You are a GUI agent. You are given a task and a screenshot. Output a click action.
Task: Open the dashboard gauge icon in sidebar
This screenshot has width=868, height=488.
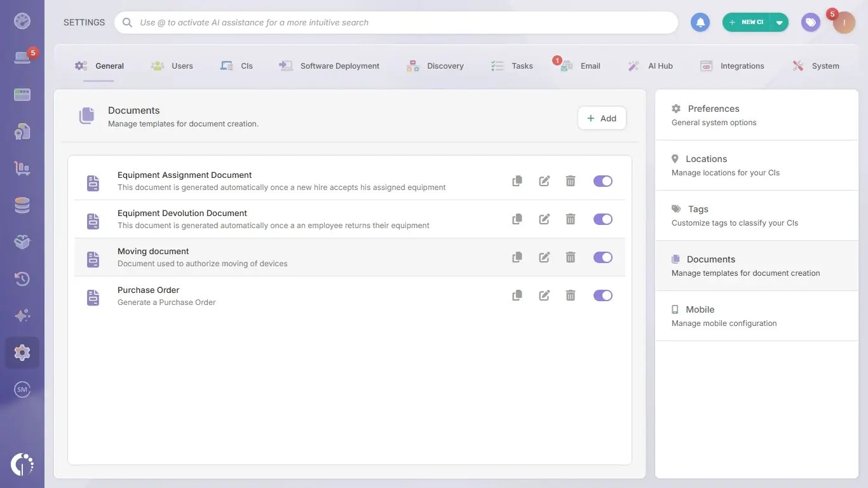point(22,21)
